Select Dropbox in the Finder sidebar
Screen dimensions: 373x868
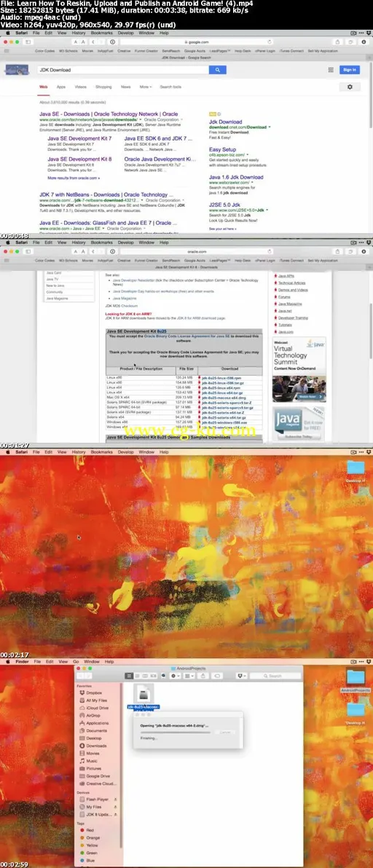tap(94, 693)
